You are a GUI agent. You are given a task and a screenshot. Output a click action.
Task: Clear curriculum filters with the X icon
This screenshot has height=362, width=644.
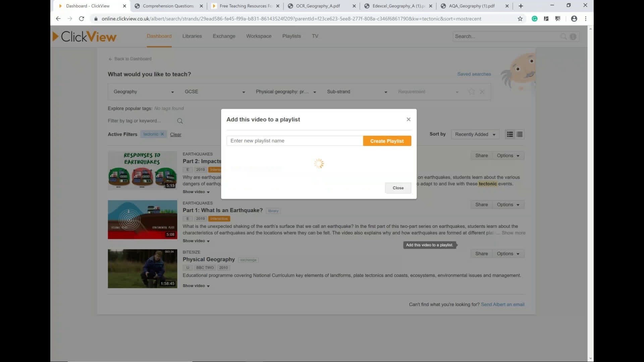(x=482, y=92)
